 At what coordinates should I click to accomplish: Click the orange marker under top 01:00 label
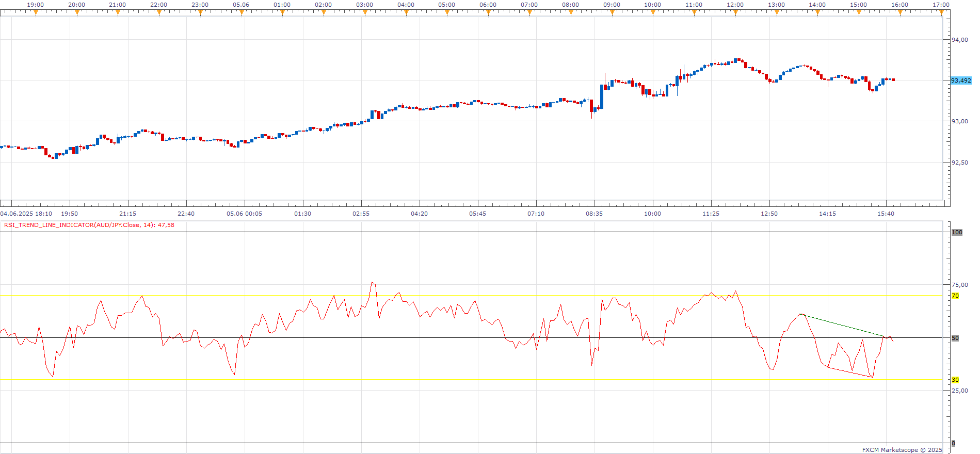[282, 13]
